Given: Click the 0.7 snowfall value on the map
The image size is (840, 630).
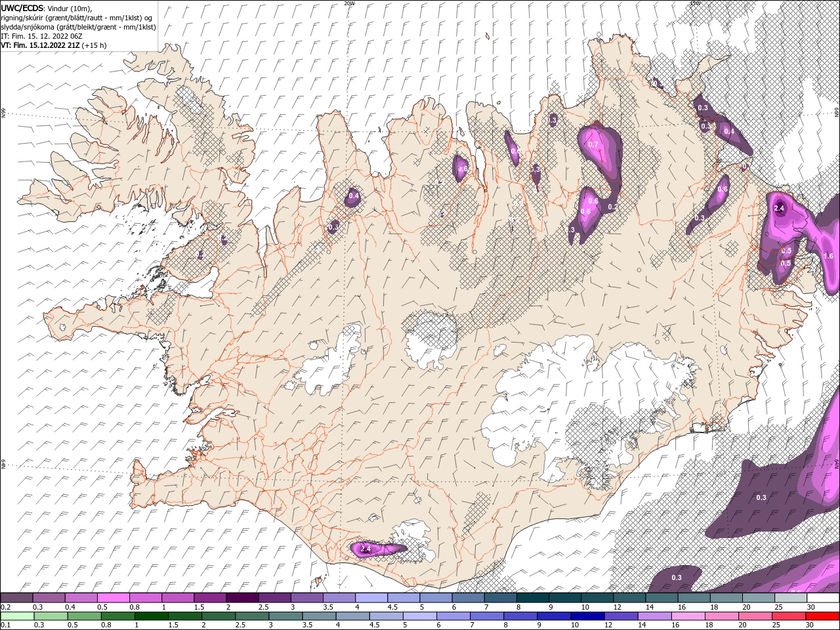Looking at the screenshot, I should click(593, 144).
